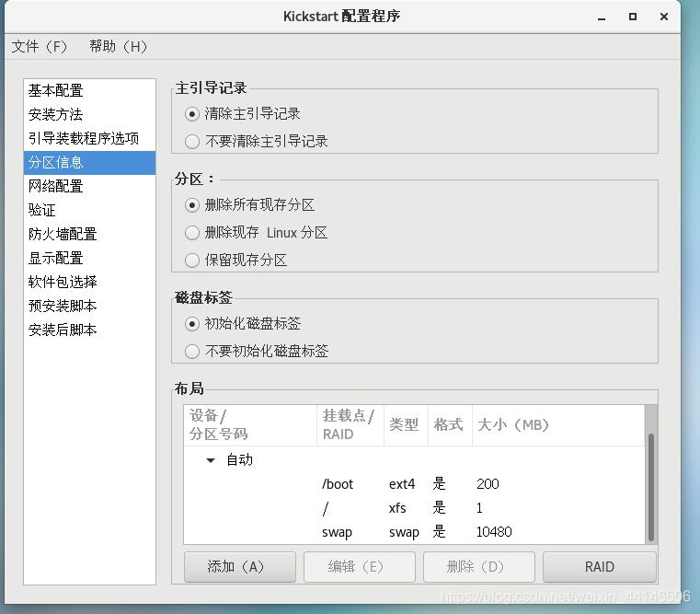Click the RAID button

click(x=600, y=567)
